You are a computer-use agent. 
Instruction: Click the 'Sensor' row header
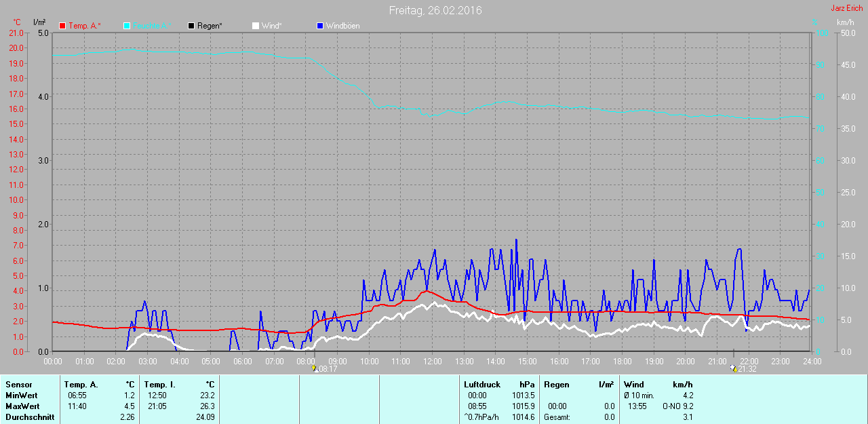pyautogui.click(x=18, y=385)
